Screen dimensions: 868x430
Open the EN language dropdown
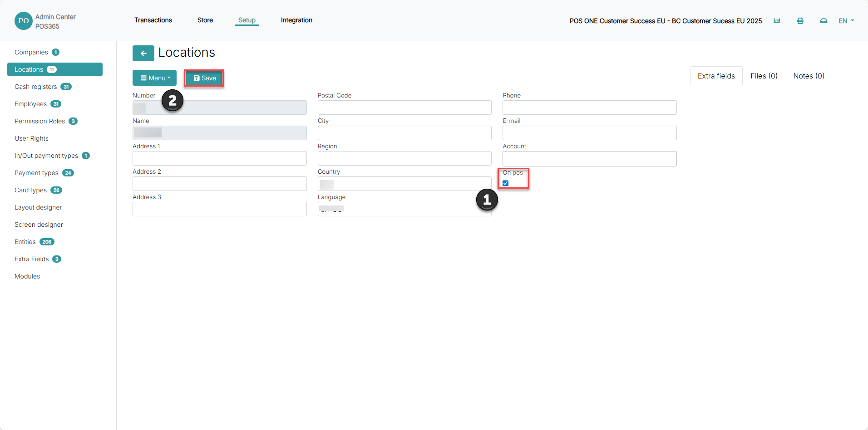pos(846,21)
